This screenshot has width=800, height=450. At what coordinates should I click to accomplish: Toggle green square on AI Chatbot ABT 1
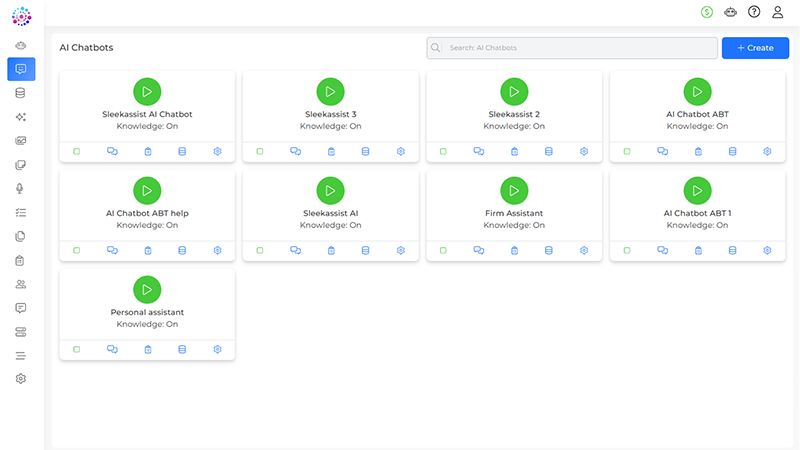point(627,250)
